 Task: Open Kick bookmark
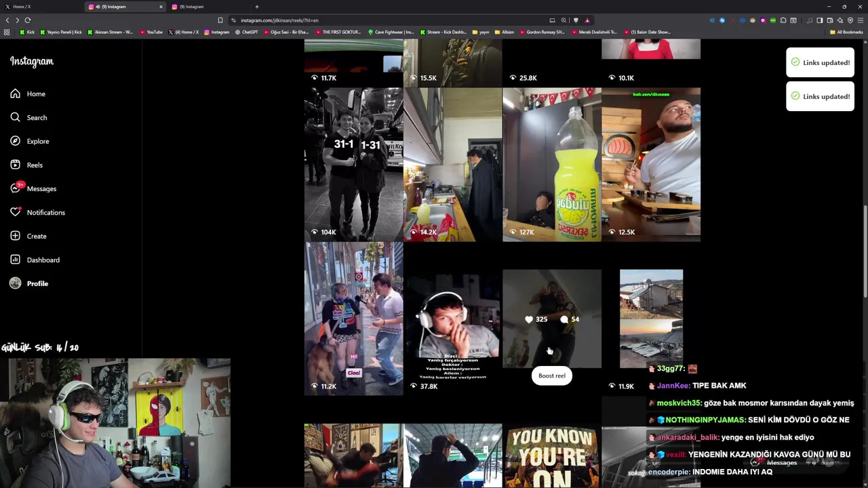27,32
